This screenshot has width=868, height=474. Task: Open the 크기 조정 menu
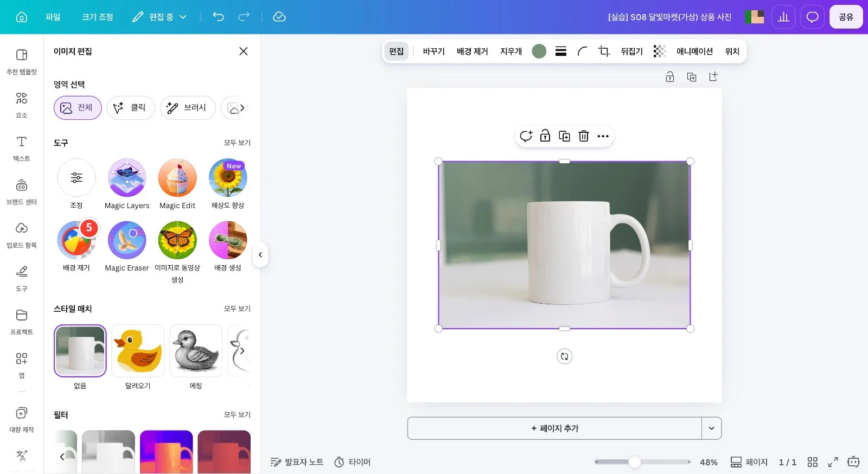pos(98,17)
